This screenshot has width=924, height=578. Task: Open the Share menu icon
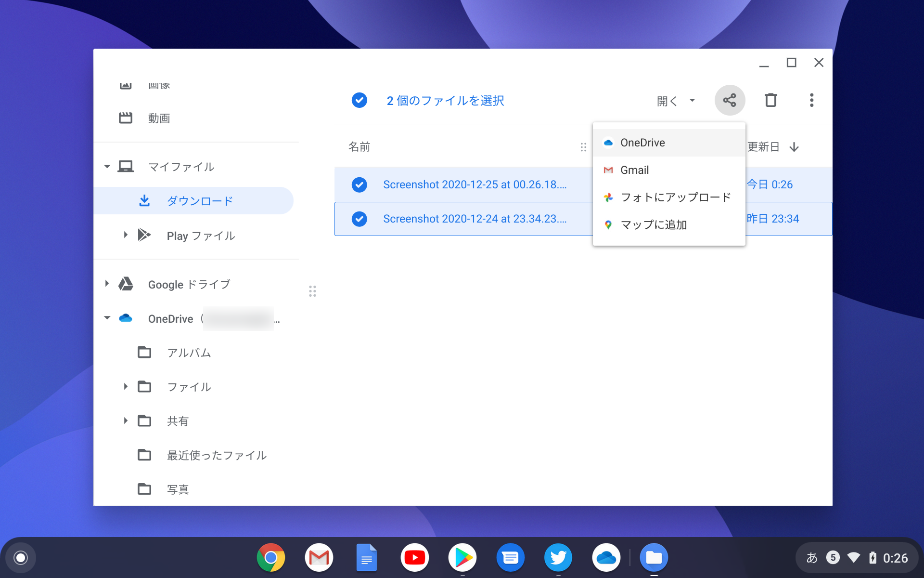pos(730,100)
